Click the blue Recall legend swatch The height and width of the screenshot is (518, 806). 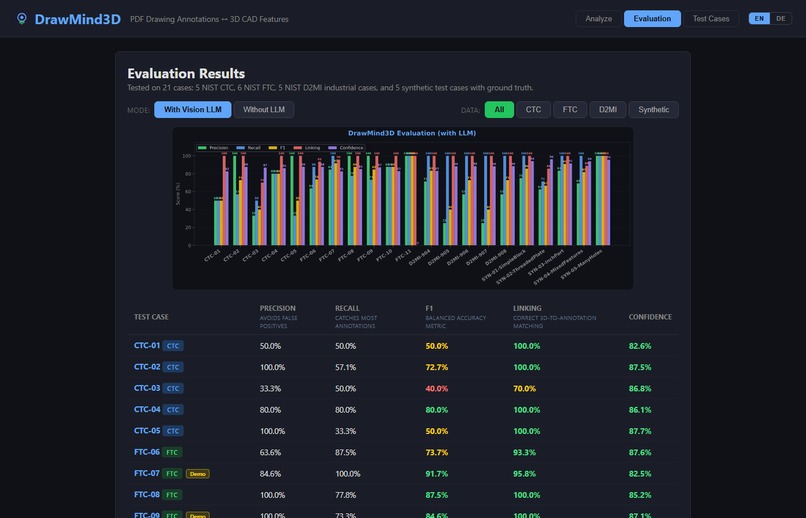pos(241,148)
